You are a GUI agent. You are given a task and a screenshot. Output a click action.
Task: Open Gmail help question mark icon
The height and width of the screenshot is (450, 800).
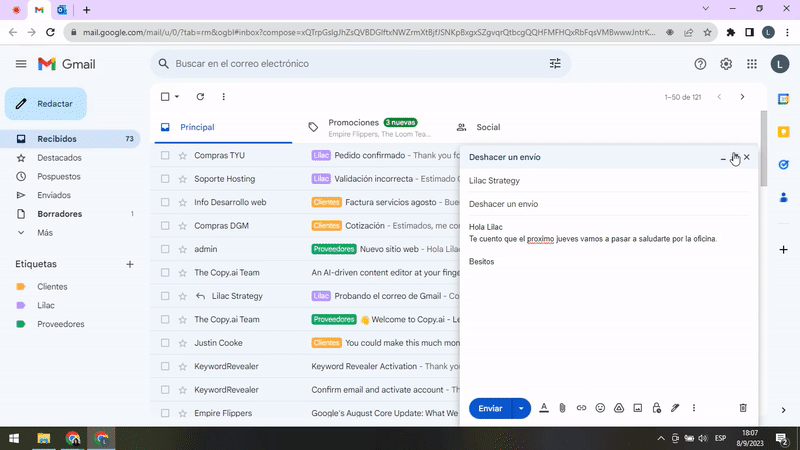[x=700, y=64]
